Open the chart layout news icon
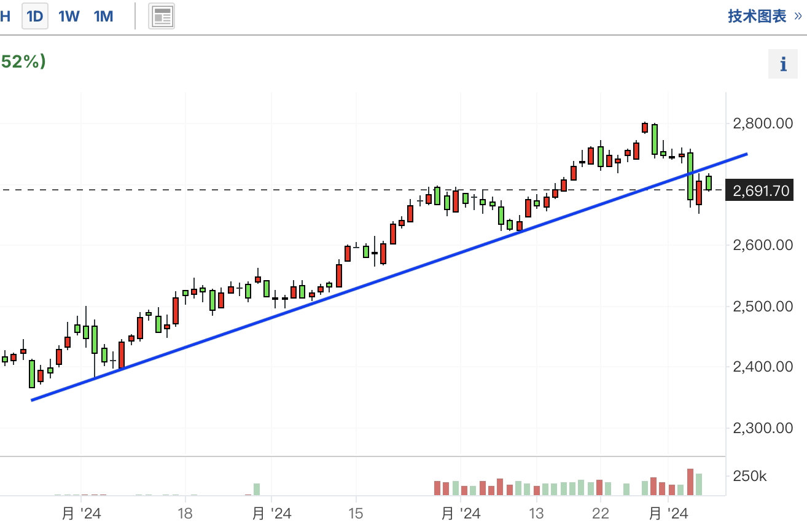The width and height of the screenshot is (807, 532). [162, 16]
